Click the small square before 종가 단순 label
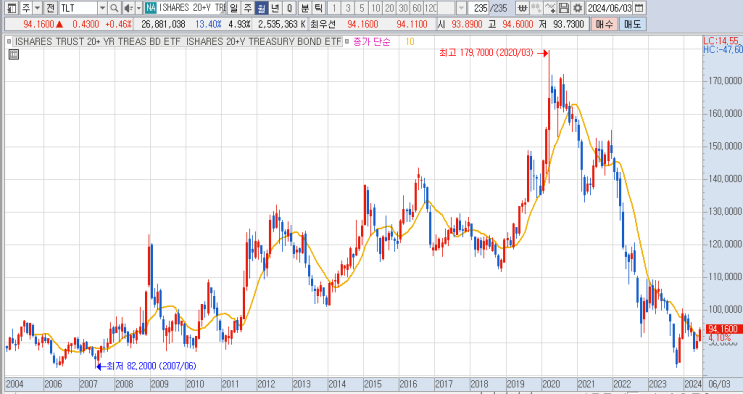This screenshot has width=743, height=394. point(347,42)
